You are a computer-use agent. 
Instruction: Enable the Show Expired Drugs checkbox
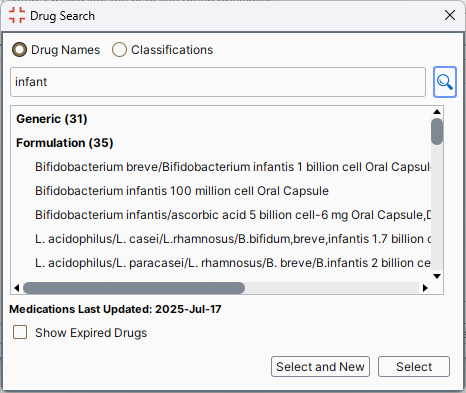[x=20, y=332]
